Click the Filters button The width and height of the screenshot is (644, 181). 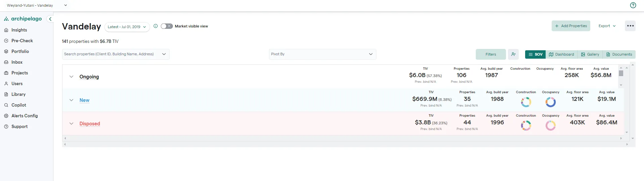(491, 54)
